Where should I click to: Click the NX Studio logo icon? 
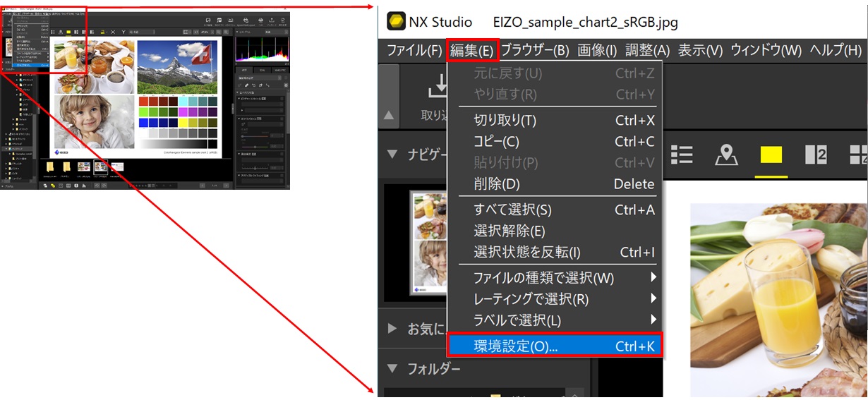click(397, 21)
